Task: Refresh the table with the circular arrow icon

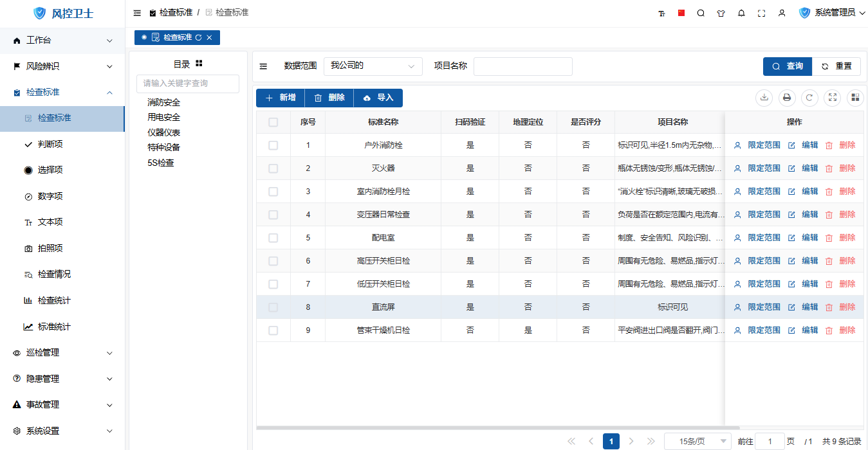Action: tap(809, 98)
